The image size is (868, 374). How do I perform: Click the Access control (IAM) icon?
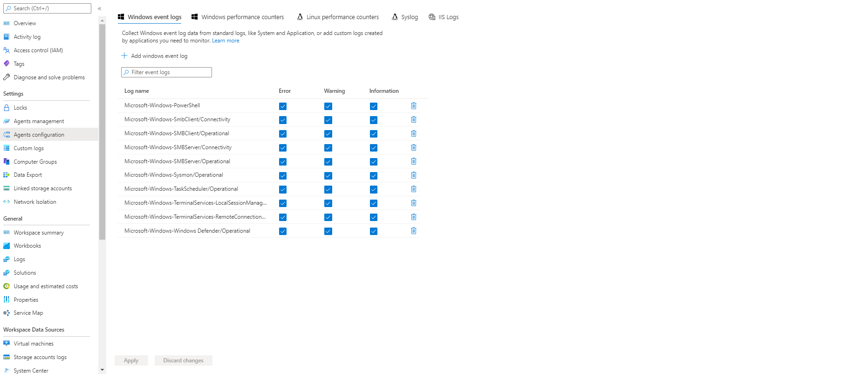[x=7, y=50]
